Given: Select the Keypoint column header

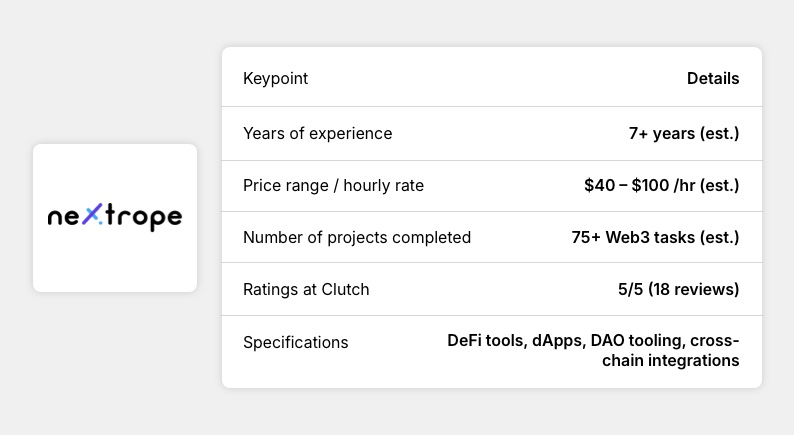Looking at the screenshot, I should pos(275,79).
